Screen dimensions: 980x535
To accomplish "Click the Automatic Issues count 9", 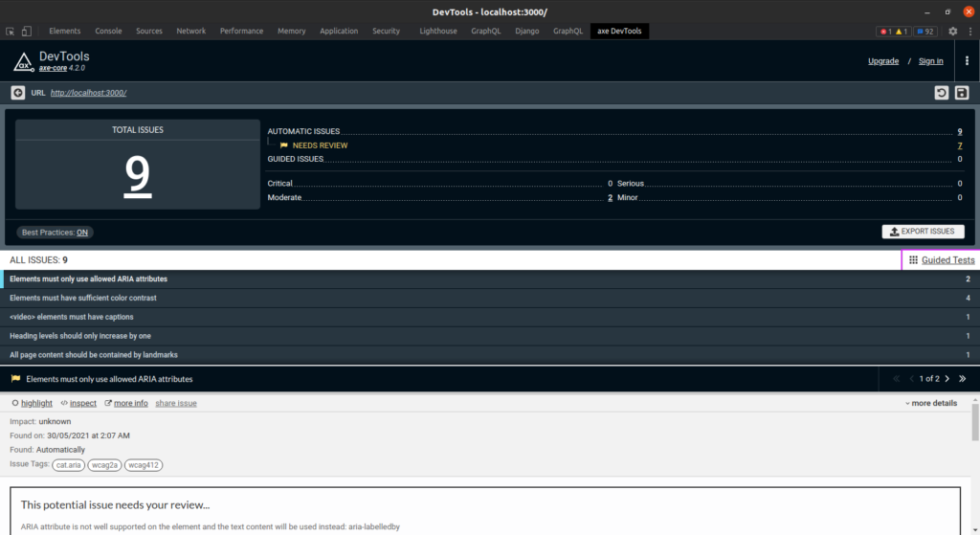I will 960,131.
